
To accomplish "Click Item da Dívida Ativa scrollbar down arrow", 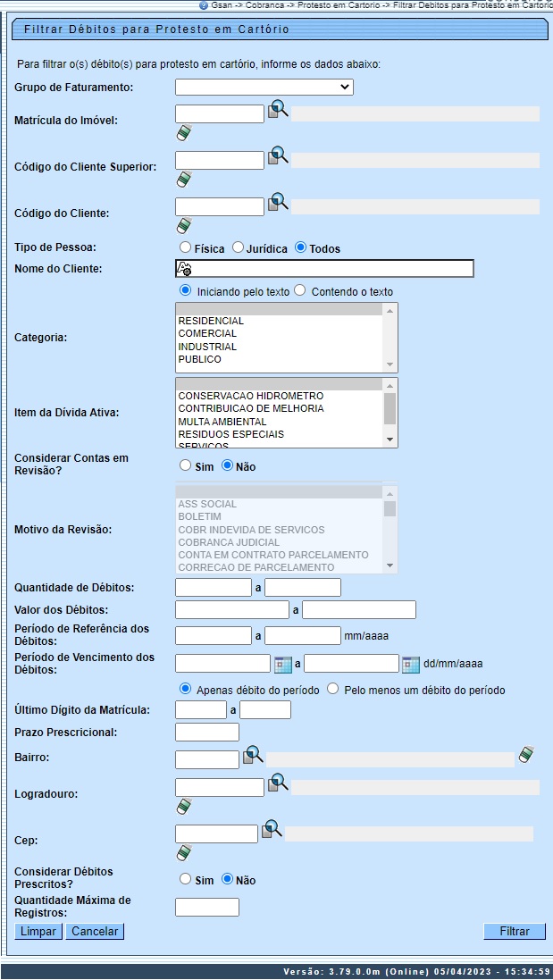I will 390,440.
